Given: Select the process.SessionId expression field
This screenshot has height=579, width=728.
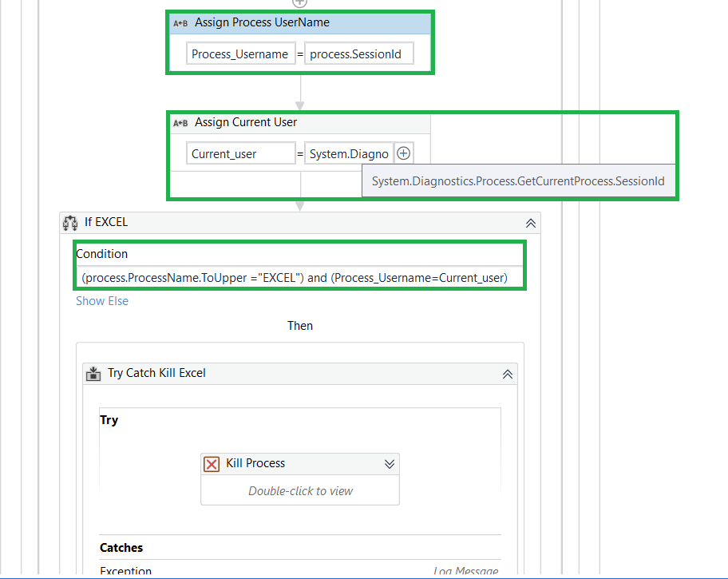Looking at the screenshot, I should click(358, 53).
